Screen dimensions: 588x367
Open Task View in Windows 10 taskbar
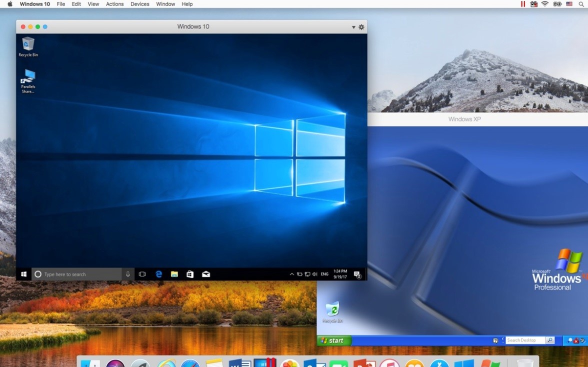point(142,274)
